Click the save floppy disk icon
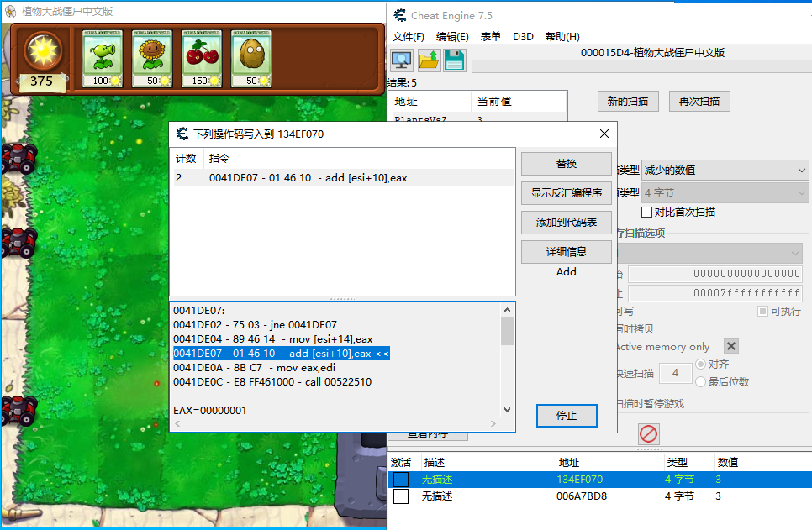The width and height of the screenshot is (812, 530). click(x=454, y=60)
